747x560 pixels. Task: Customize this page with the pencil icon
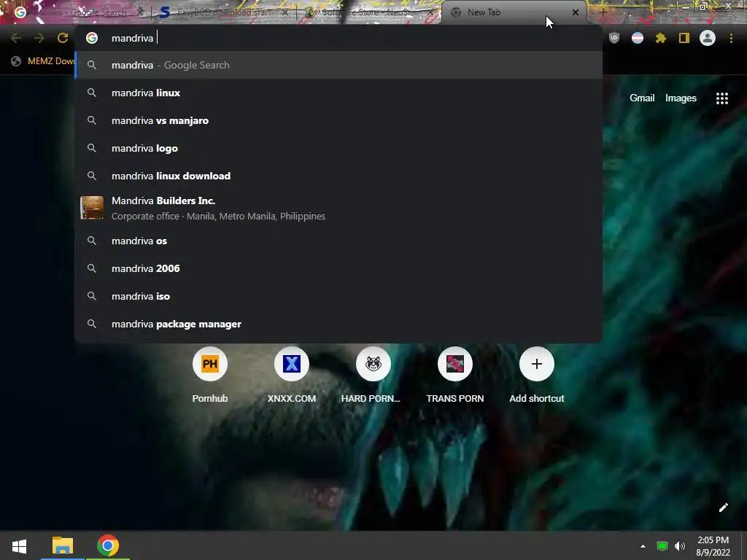click(723, 507)
